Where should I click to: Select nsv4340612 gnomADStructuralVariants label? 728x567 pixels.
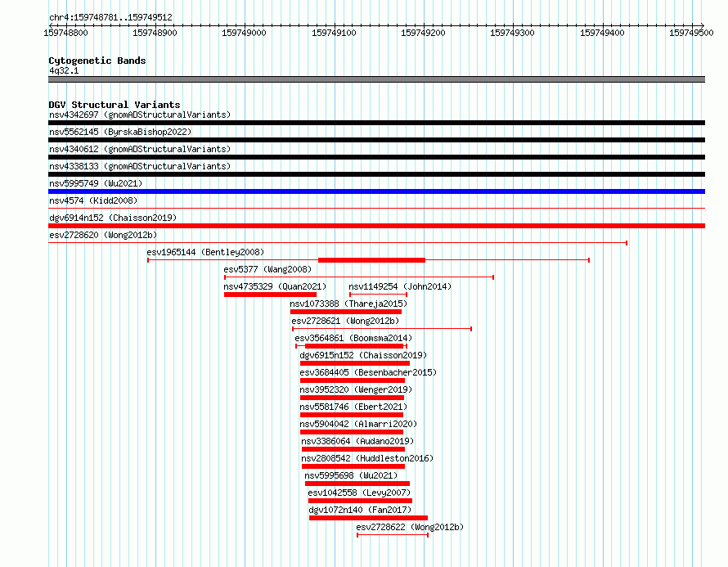point(140,149)
